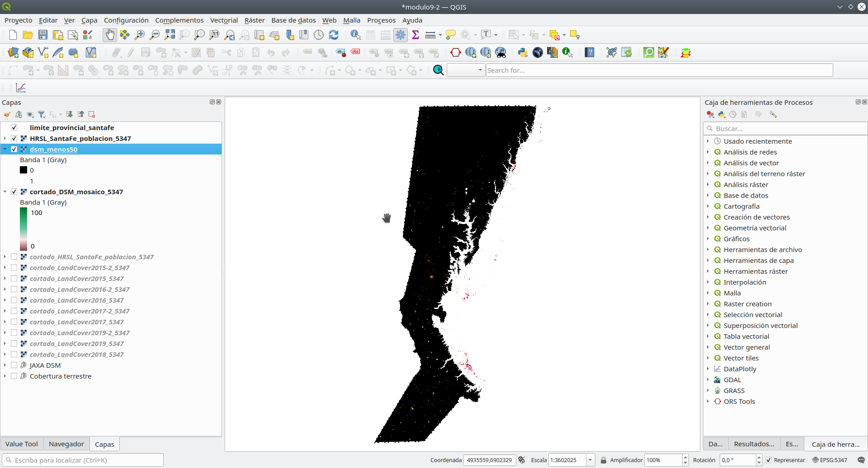Click the Zoom In magnifier tool
The image size is (868, 468).
pyautogui.click(x=140, y=35)
